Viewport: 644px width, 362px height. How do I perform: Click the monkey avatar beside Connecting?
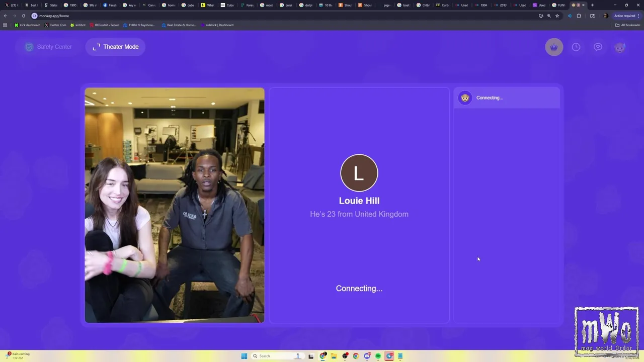click(465, 98)
